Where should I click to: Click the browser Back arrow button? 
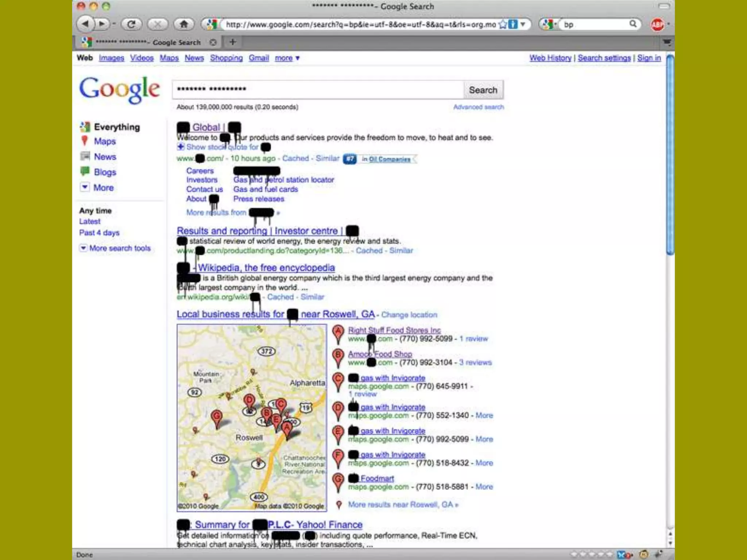click(85, 24)
